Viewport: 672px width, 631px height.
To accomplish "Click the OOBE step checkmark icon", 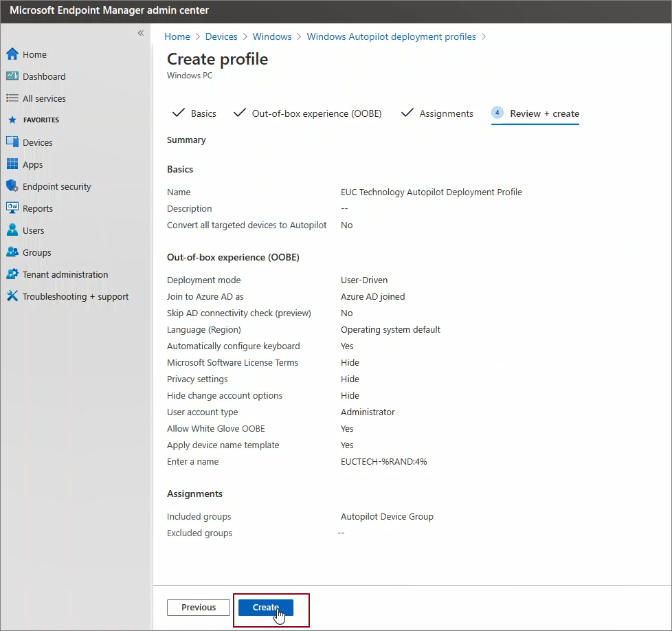I will point(240,113).
